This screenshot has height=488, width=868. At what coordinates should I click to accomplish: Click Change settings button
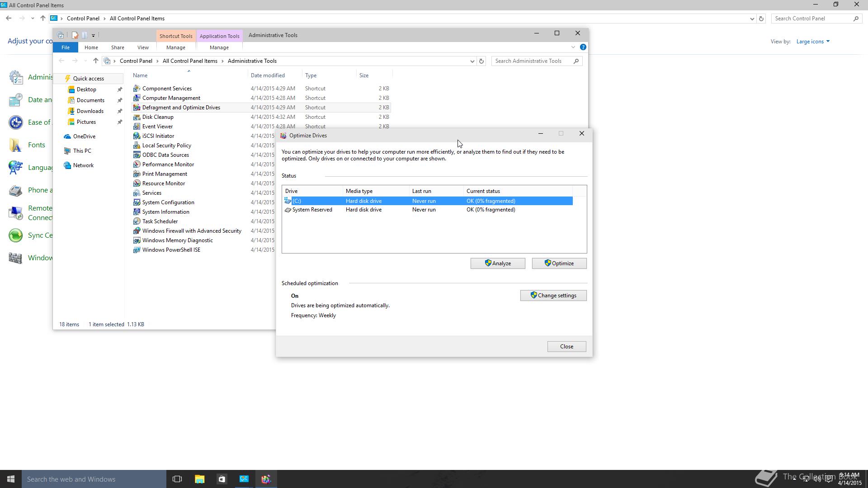553,296
